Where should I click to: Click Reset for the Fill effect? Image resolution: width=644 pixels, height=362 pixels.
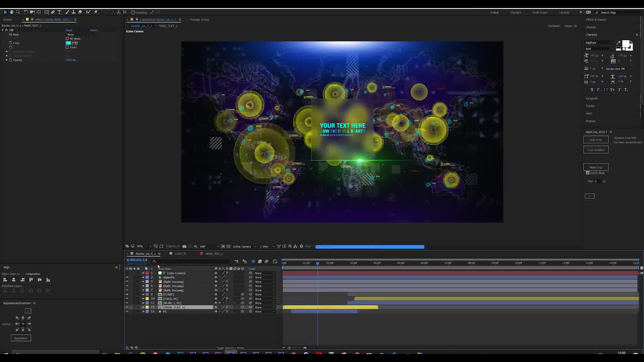[x=69, y=30]
